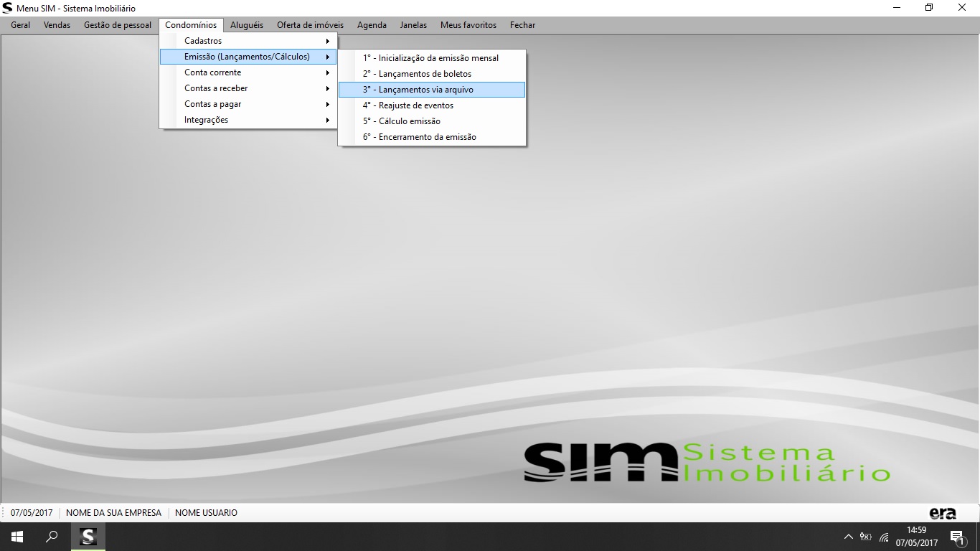Select 4° - Reajuste de eventos
This screenshot has height=551, width=980.
432,105
